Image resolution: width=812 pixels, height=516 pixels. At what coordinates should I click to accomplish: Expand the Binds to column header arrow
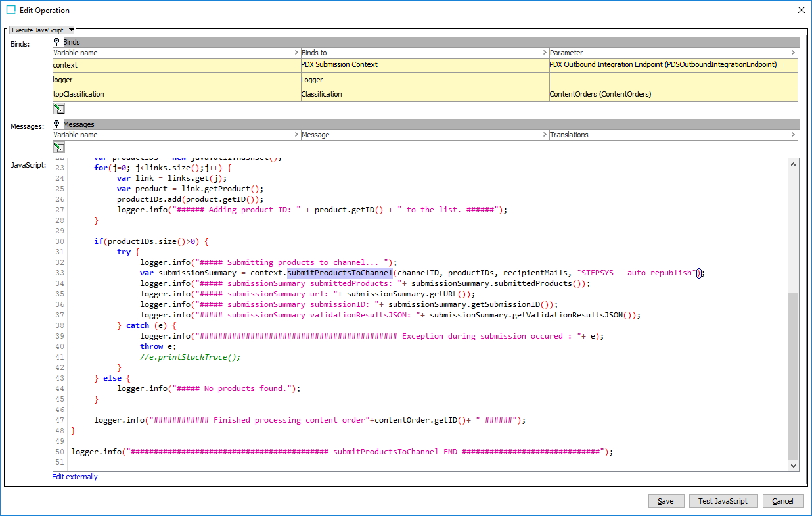[545, 53]
